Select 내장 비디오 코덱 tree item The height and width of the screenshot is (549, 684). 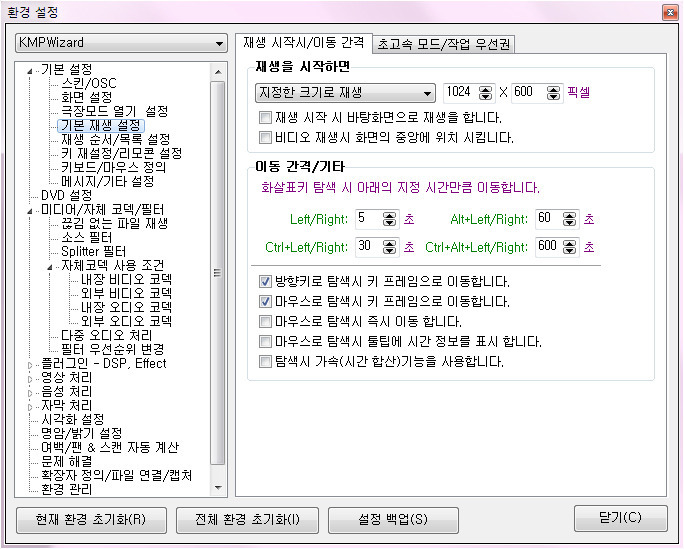(x=127, y=279)
